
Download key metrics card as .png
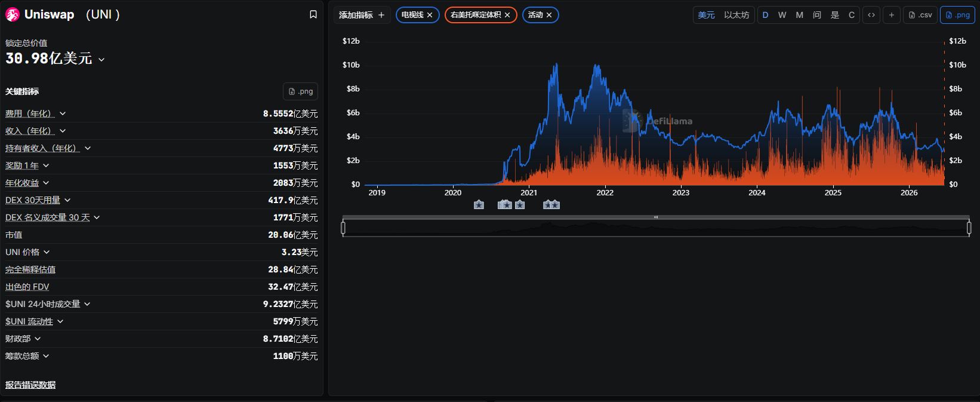click(300, 91)
